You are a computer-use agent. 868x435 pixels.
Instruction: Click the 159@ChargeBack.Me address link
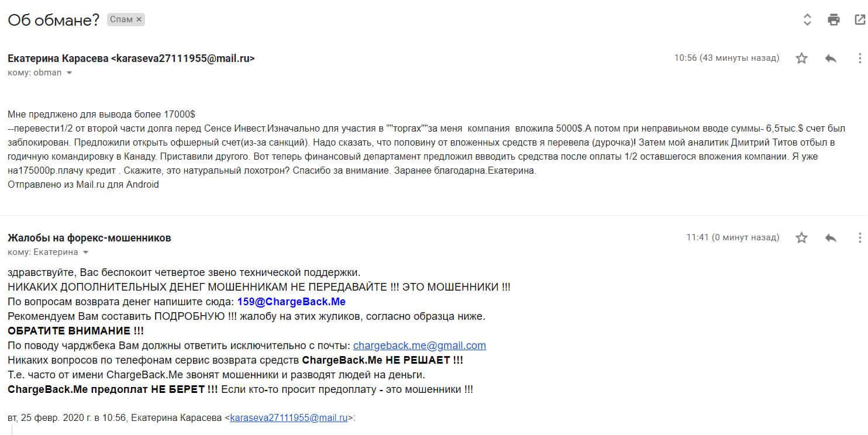pyautogui.click(x=291, y=302)
